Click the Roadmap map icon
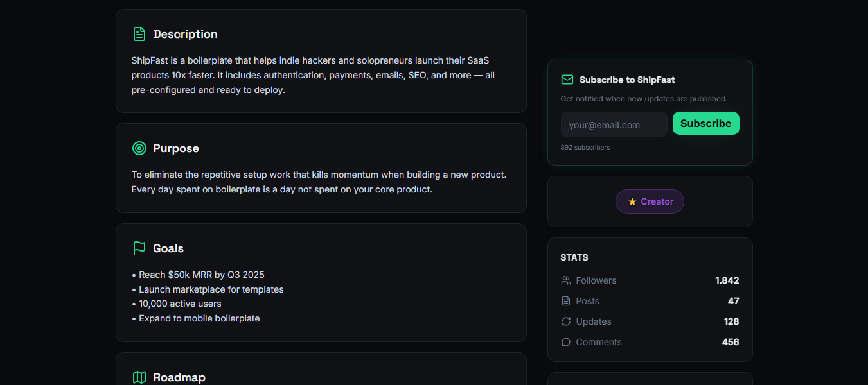The image size is (868, 385). pos(139,377)
